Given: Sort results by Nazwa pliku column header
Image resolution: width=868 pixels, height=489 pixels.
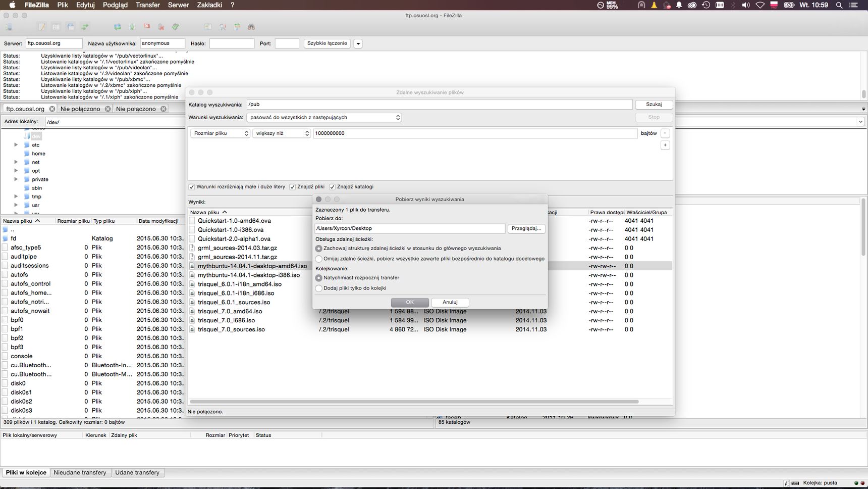Looking at the screenshot, I should coord(250,213).
